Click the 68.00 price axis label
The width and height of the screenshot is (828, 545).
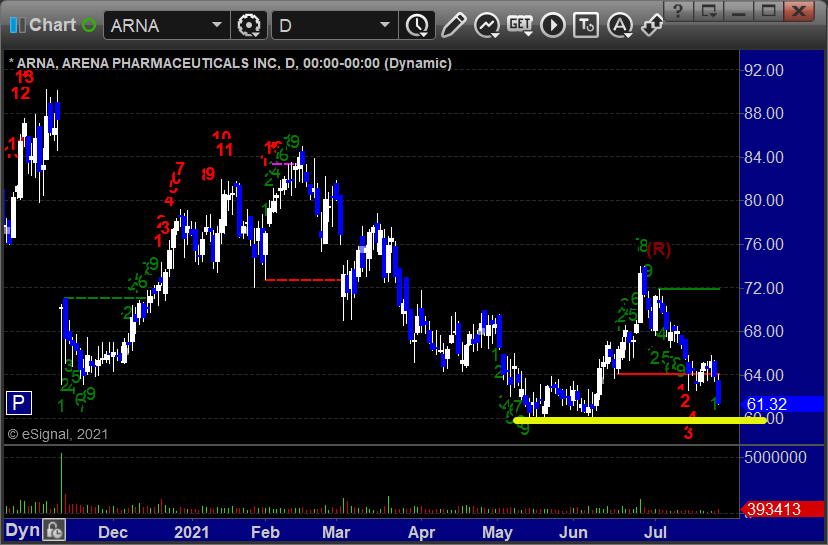click(x=764, y=331)
